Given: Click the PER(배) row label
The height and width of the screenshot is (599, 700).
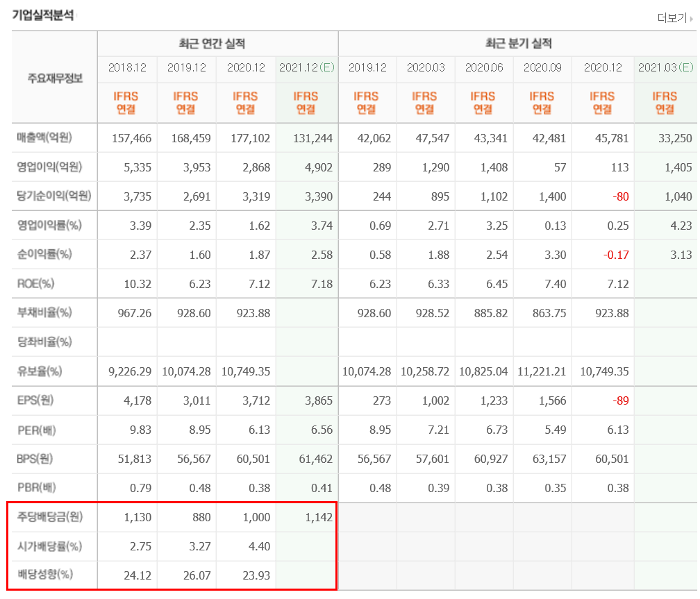Looking at the screenshot, I should (37, 430).
